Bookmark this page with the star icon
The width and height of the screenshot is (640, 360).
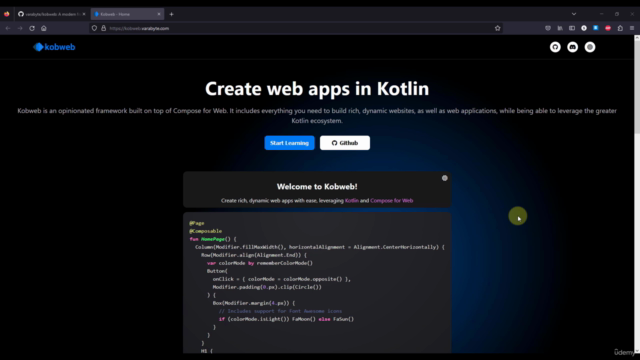click(x=498, y=28)
